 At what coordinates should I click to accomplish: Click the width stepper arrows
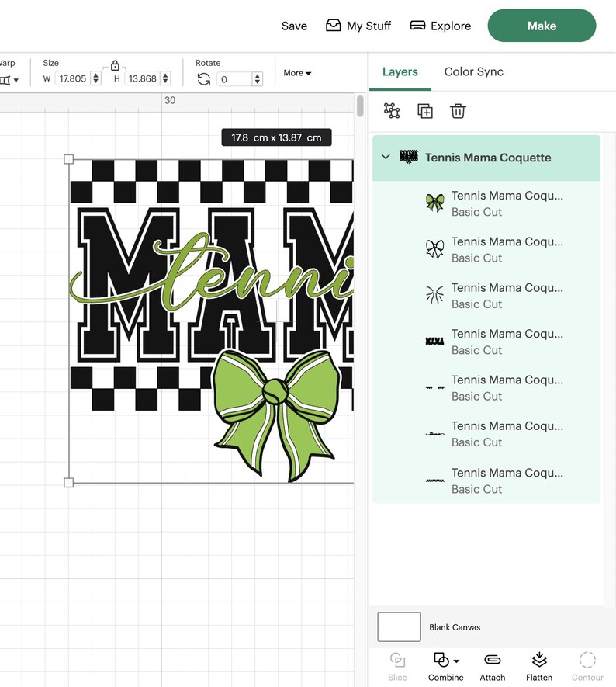tap(96, 79)
